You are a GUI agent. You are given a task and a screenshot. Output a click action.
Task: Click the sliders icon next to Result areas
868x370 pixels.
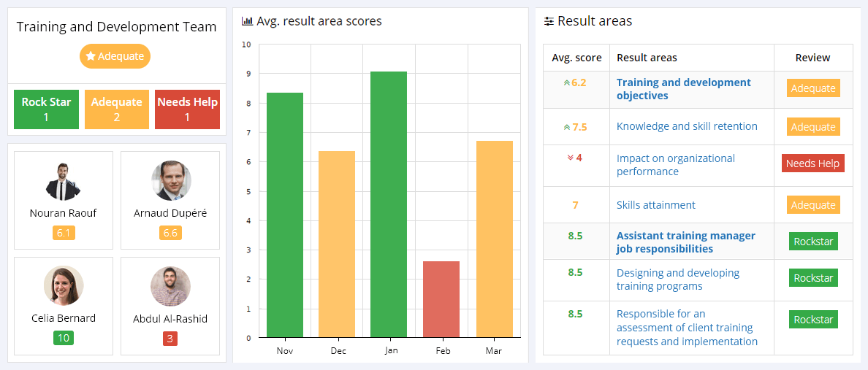click(x=549, y=21)
